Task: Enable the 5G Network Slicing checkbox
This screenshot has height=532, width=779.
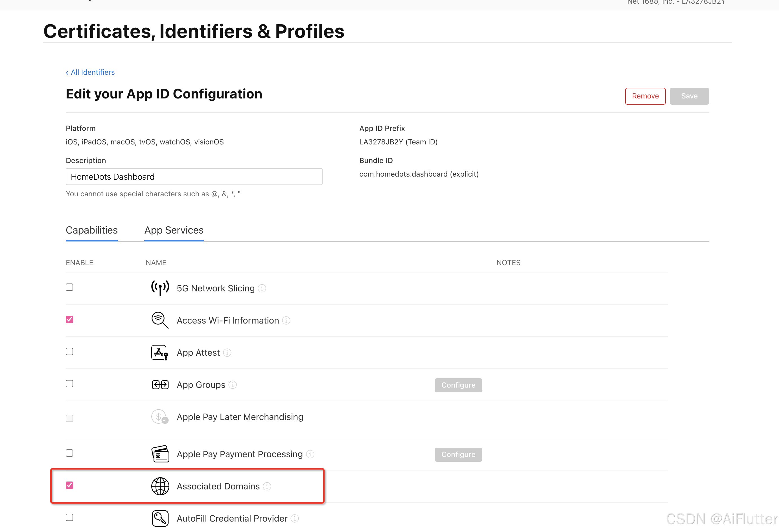Action: coord(69,287)
